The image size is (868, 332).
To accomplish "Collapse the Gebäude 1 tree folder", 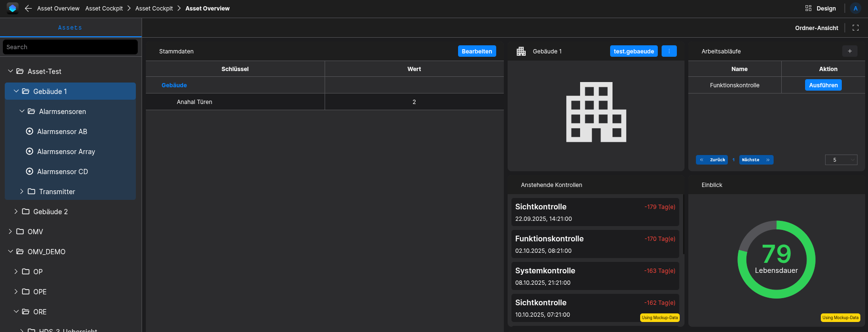I will pyautogui.click(x=16, y=91).
